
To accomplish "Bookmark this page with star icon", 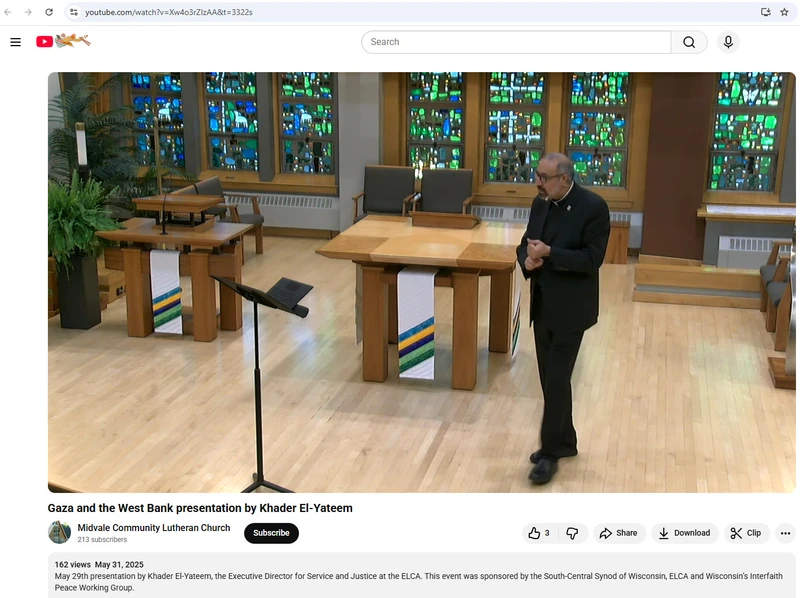I will pos(784,12).
